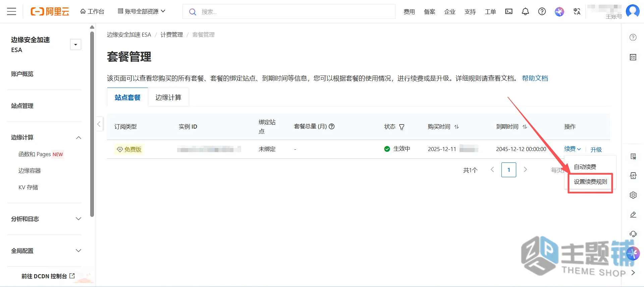Open the hamburger navigation menu
Screen dimensions: 644x287
(x=11, y=11)
